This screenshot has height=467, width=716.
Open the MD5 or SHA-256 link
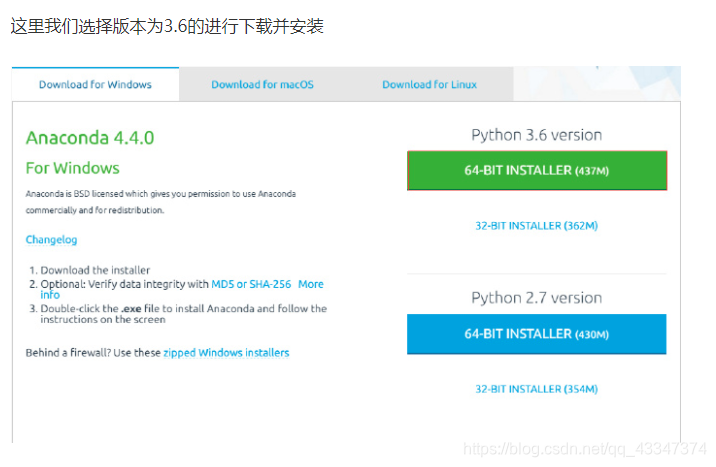[x=251, y=284]
